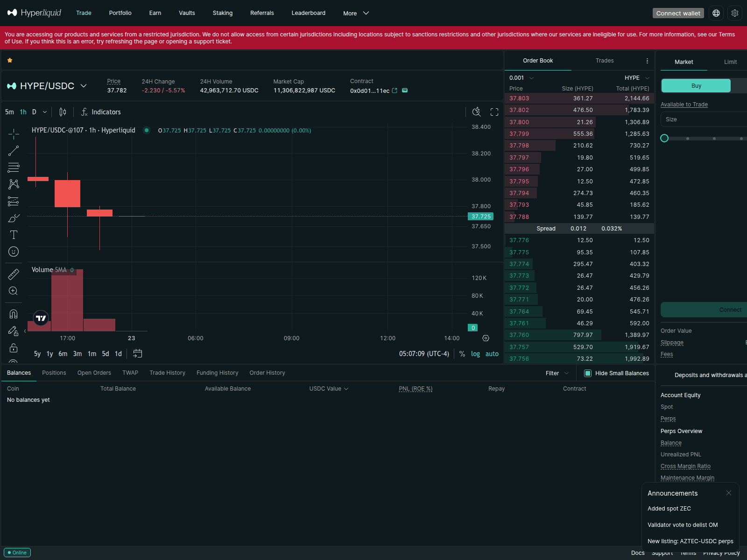Image resolution: width=747 pixels, height=560 pixels.
Task: Open the candlestick chart type selector
Action: coord(63,112)
